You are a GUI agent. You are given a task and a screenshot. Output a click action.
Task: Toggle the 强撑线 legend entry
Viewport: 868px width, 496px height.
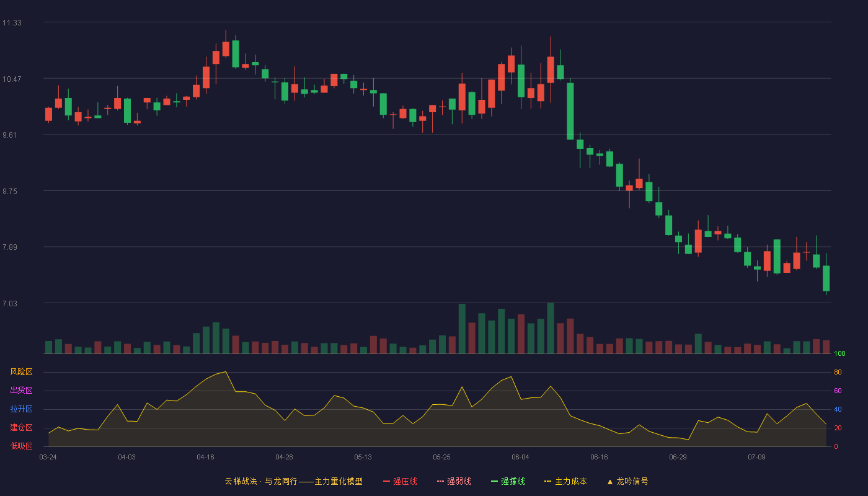(508, 481)
